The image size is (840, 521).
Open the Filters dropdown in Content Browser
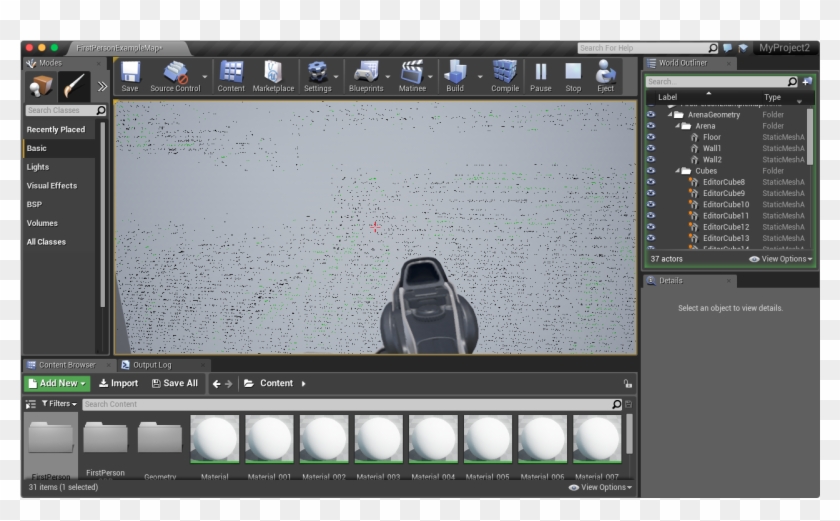click(x=59, y=404)
